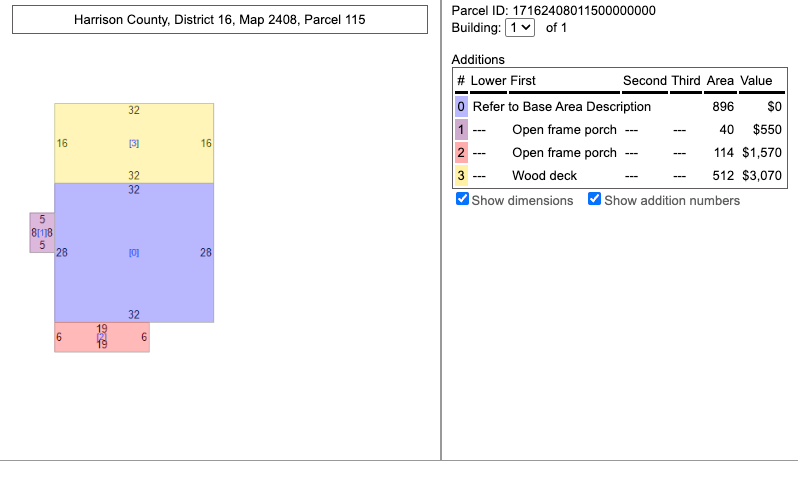Uncheck the Show dimensions checkbox
The width and height of the screenshot is (798, 479).
[x=462, y=199]
